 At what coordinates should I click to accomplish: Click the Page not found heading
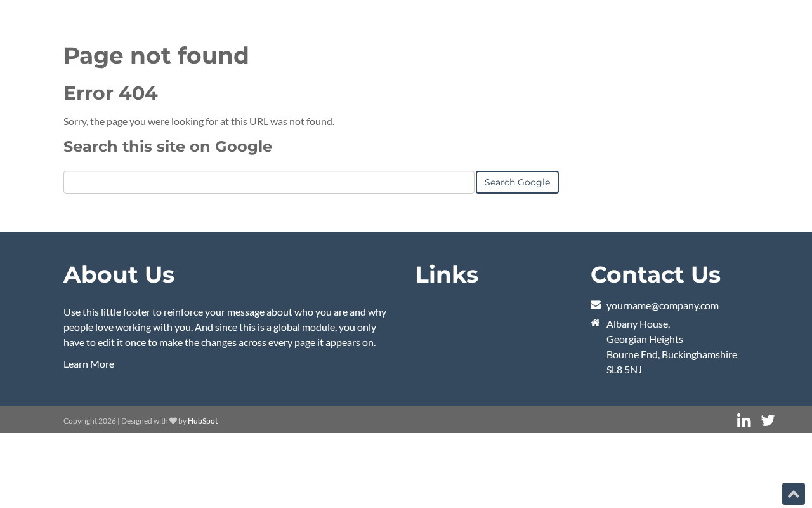(x=156, y=55)
